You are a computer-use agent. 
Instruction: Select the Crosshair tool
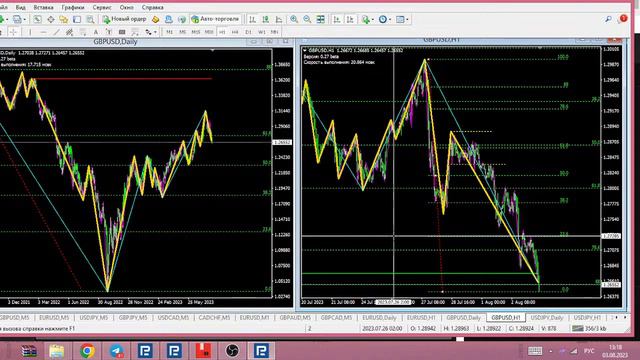(13, 32)
